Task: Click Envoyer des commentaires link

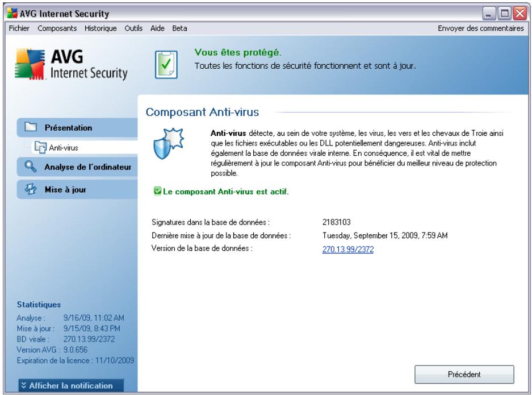Action: [480, 28]
